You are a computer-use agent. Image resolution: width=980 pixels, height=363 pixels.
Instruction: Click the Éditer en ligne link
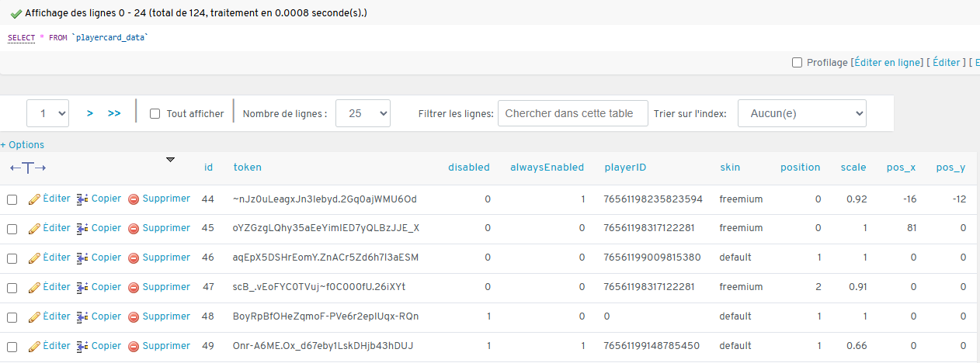click(888, 63)
